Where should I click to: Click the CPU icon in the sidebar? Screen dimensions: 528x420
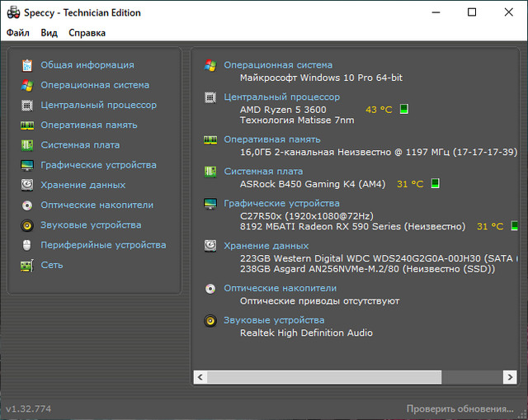pyautogui.click(x=27, y=106)
